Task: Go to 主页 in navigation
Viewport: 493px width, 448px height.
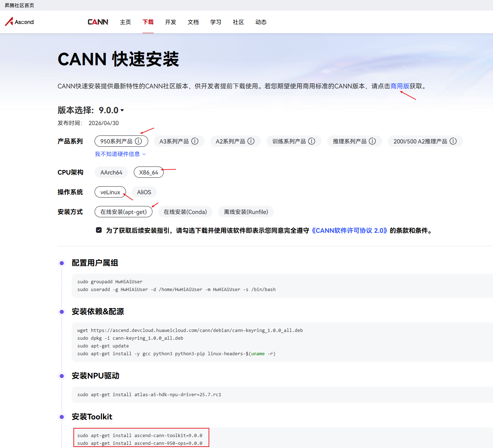Action: [x=125, y=22]
